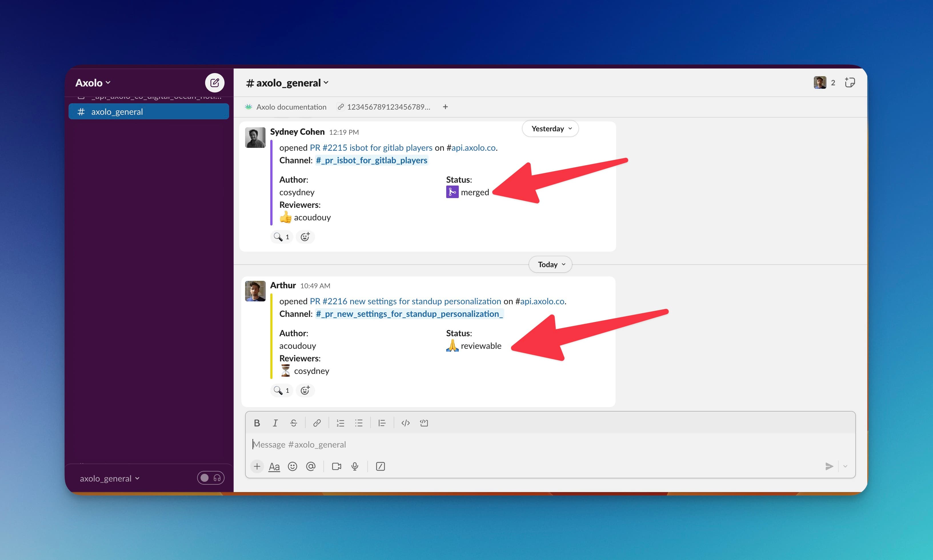Click the 10:49 AM timestamp
This screenshot has height=560, width=933.
pyautogui.click(x=315, y=286)
